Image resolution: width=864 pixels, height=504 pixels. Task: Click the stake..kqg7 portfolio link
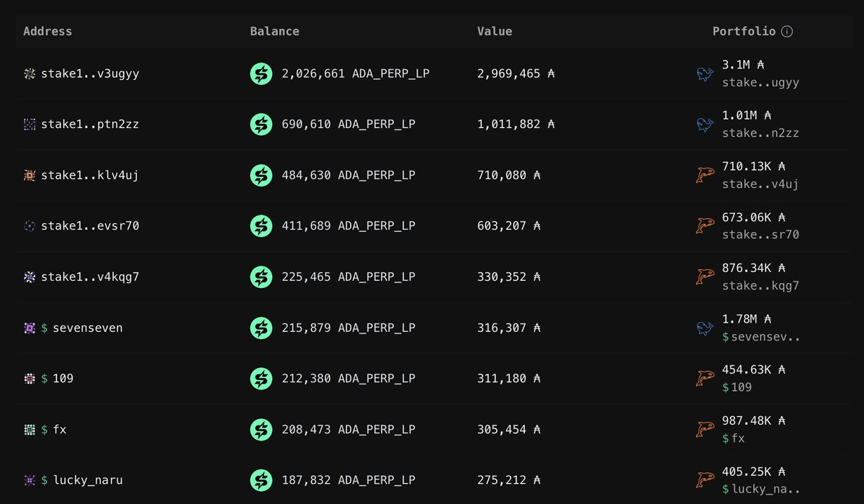pos(759,285)
